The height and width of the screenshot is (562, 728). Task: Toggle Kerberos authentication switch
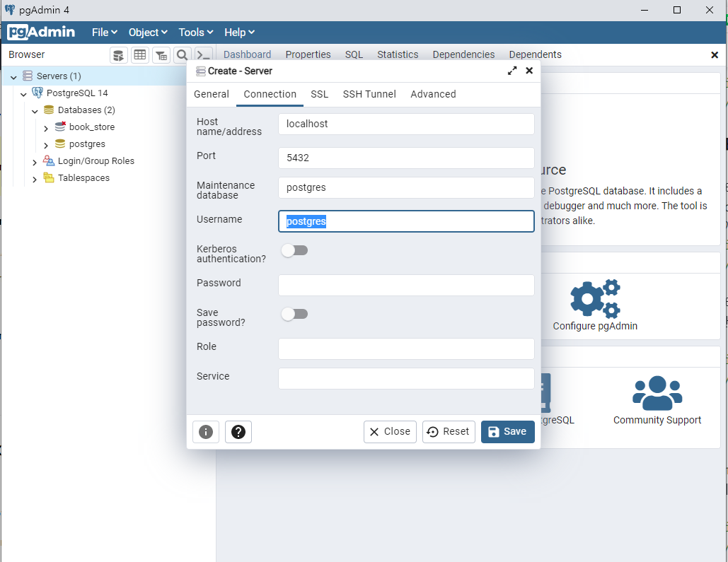click(294, 251)
